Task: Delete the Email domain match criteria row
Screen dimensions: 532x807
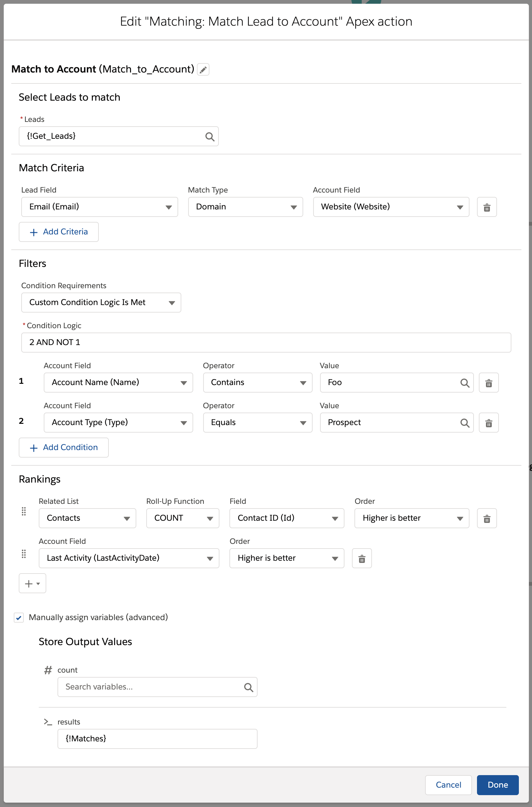Action: (487, 207)
